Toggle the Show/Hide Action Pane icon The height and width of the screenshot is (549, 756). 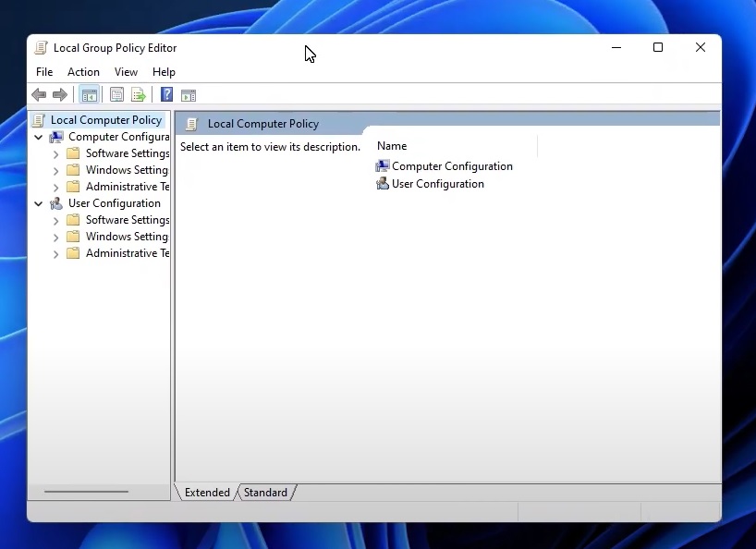[189, 94]
